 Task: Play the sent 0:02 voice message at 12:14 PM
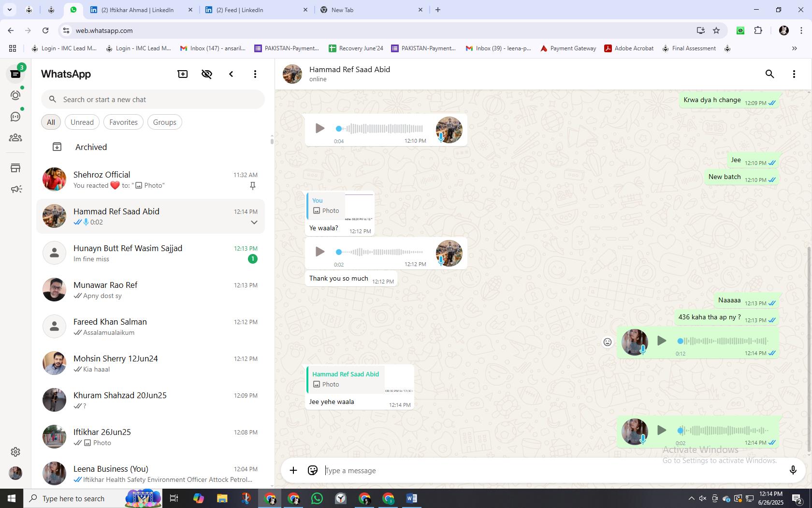(x=662, y=430)
